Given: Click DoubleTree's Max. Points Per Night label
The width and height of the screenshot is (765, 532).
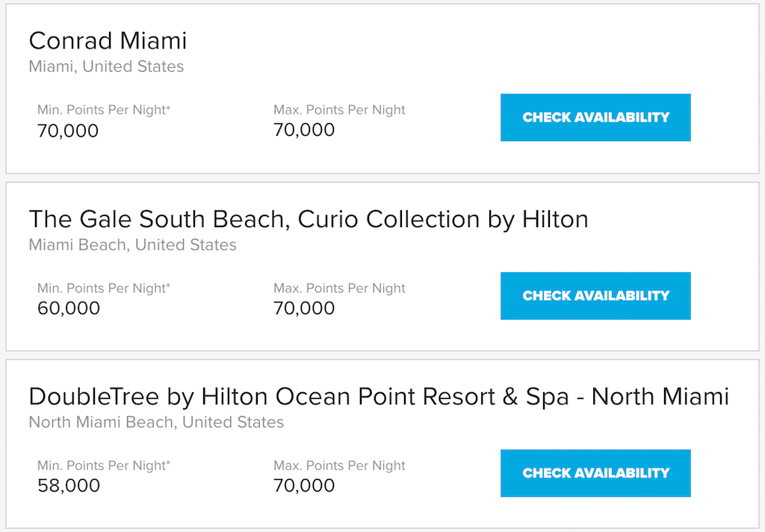Looking at the screenshot, I should (x=339, y=466).
